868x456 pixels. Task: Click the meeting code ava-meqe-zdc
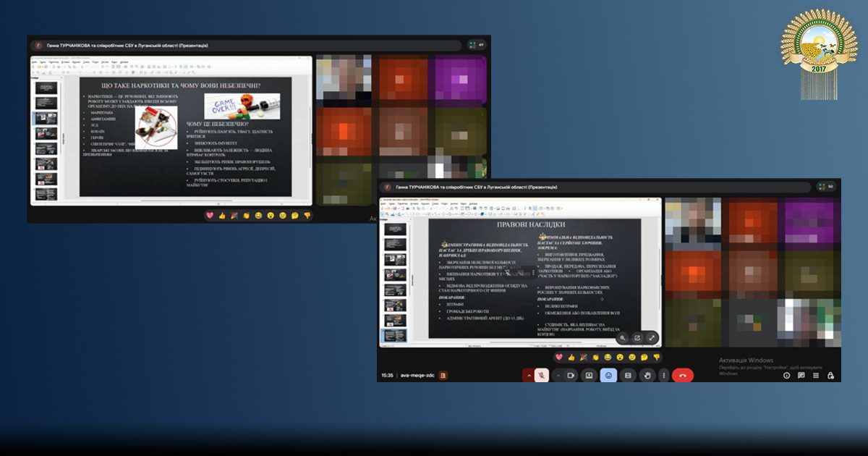pyautogui.click(x=418, y=376)
